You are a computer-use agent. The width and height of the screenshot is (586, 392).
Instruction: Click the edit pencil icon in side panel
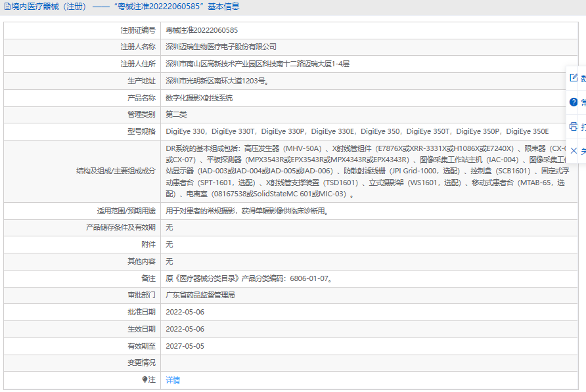[x=574, y=77]
